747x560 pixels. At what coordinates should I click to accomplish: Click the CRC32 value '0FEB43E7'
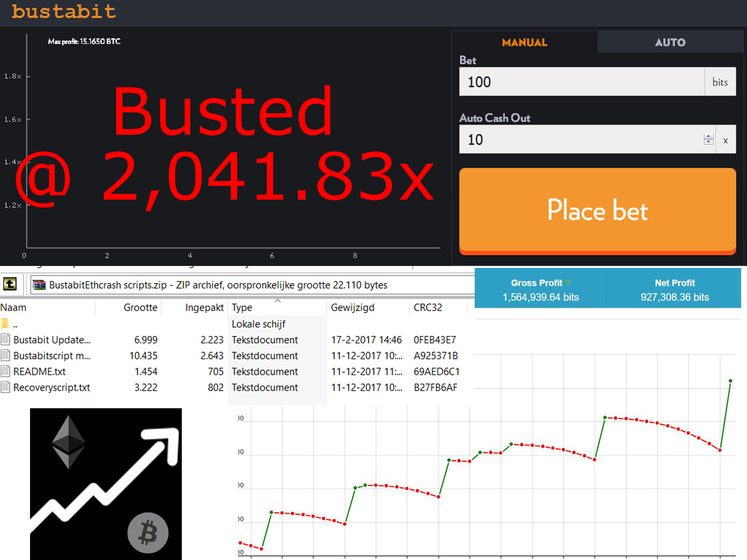435,340
